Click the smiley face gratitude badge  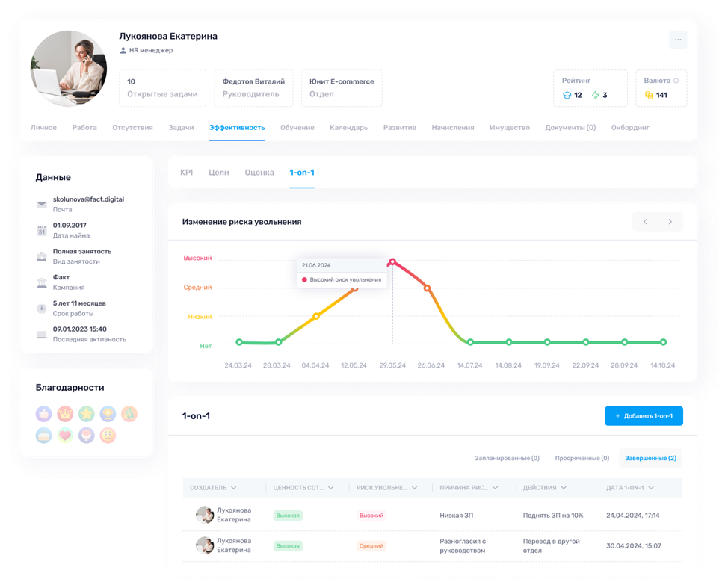108,435
